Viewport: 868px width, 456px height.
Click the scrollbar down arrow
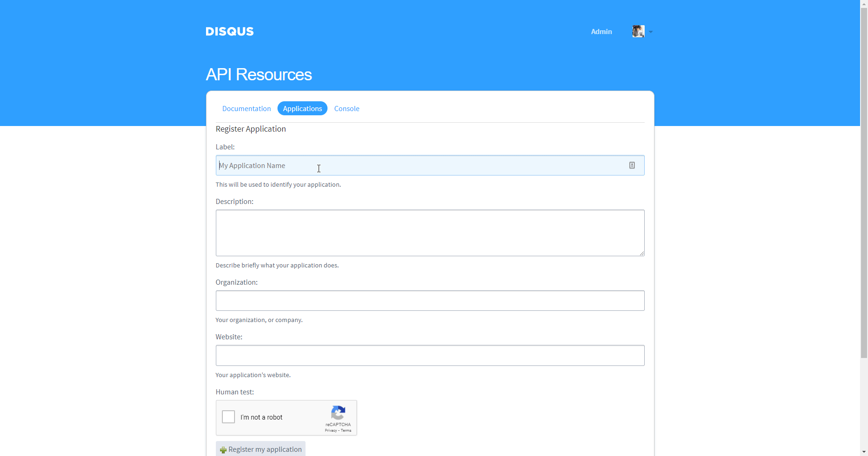(863, 452)
